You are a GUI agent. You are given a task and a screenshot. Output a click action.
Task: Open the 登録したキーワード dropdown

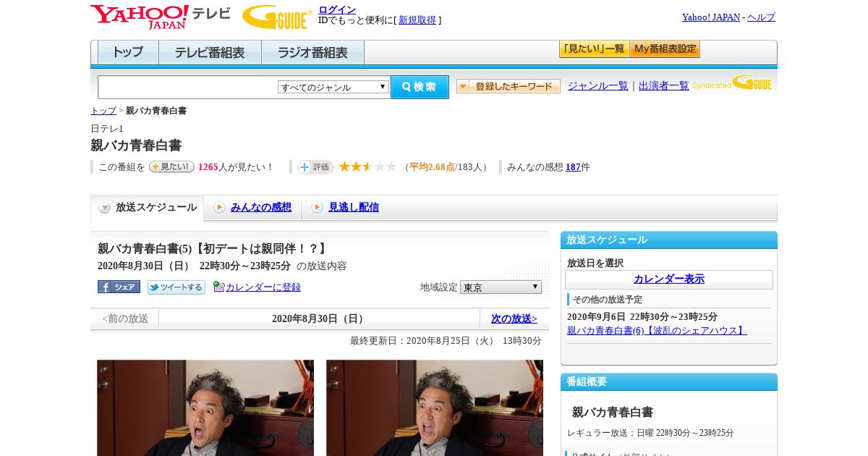[509, 86]
